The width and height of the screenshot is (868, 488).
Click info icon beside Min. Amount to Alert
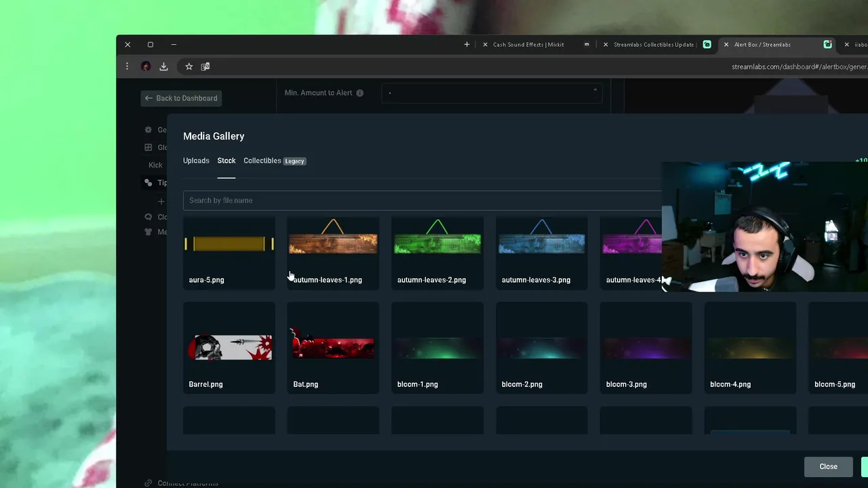coord(360,93)
